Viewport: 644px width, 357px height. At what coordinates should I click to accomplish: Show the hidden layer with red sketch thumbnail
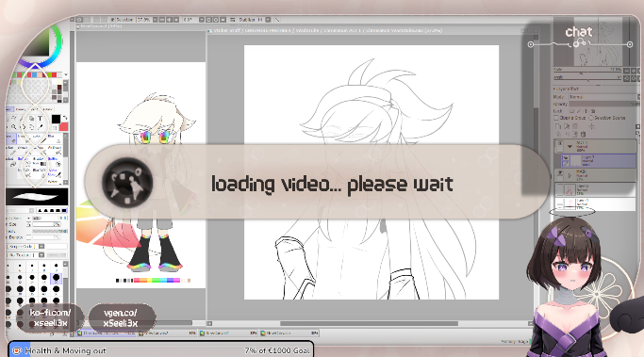tap(560, 189)
